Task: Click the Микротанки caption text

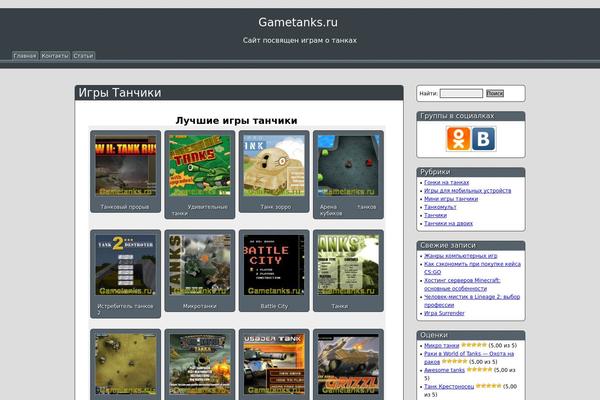Action: 200,306
